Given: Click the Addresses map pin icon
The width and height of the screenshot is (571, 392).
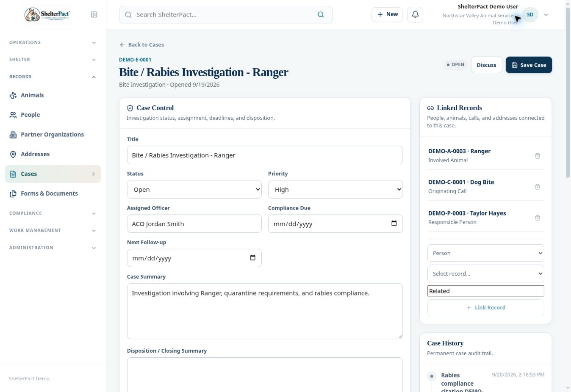Looking at the screenshot, I should coord(13,154).
